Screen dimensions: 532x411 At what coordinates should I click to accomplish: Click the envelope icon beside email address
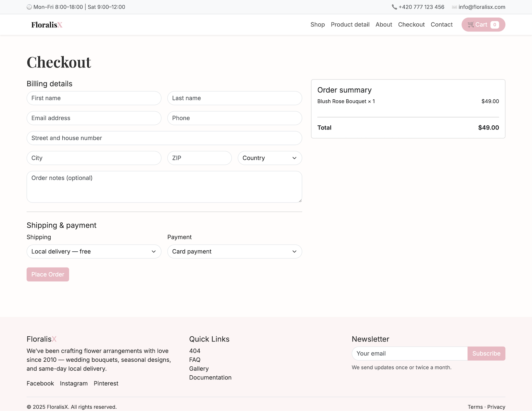pyautogui.click(x=454, y=7)
